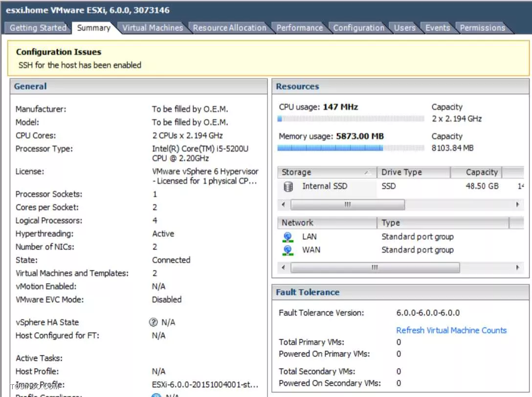Click the Memory usage progress bar
This screenshot has width=532, height=397.
coord(351,148)
